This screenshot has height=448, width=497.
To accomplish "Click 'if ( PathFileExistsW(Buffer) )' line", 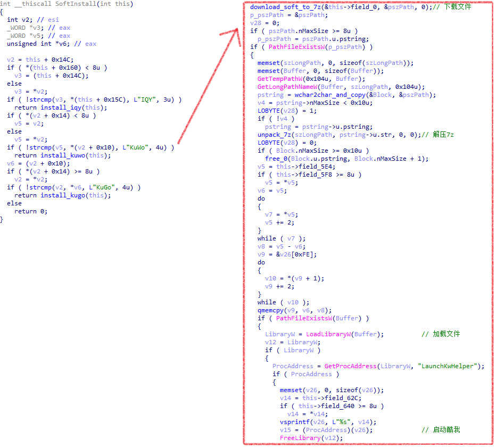I will point(313,318).
